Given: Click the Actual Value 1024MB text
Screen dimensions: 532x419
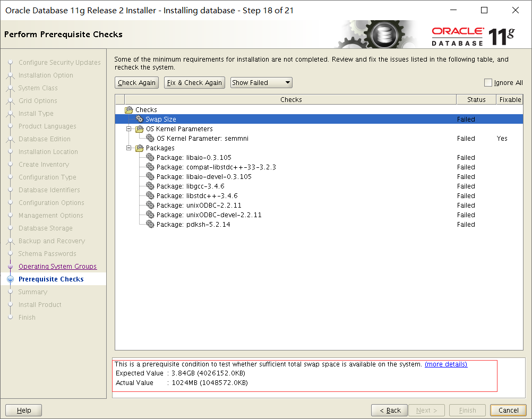Looking at the screenshot, I should (x=182, y=383).
